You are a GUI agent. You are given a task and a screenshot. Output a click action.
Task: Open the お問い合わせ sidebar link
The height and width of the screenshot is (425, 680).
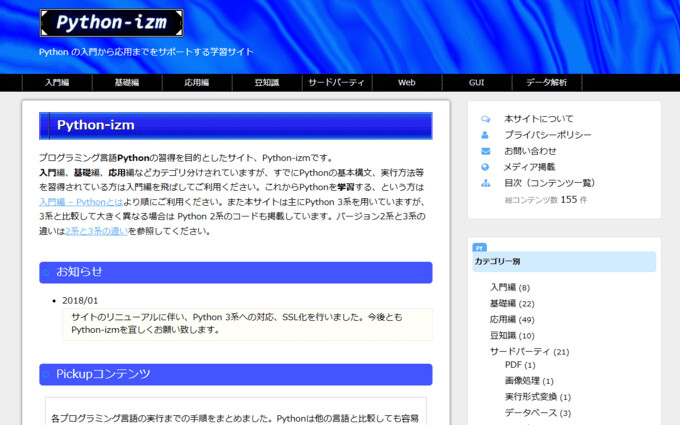[530, 151]
